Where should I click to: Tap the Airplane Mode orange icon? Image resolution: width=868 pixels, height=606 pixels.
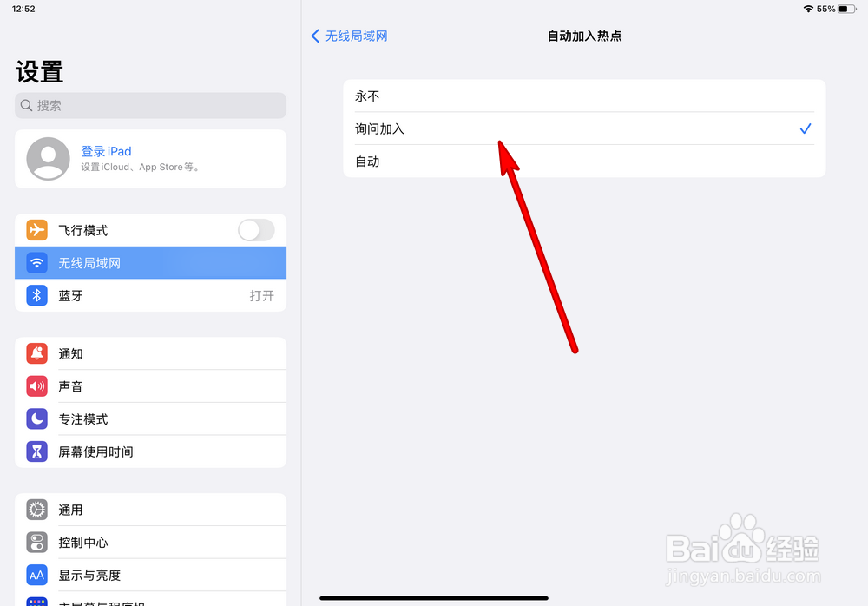pyautogui.click(x=36, y=230)
